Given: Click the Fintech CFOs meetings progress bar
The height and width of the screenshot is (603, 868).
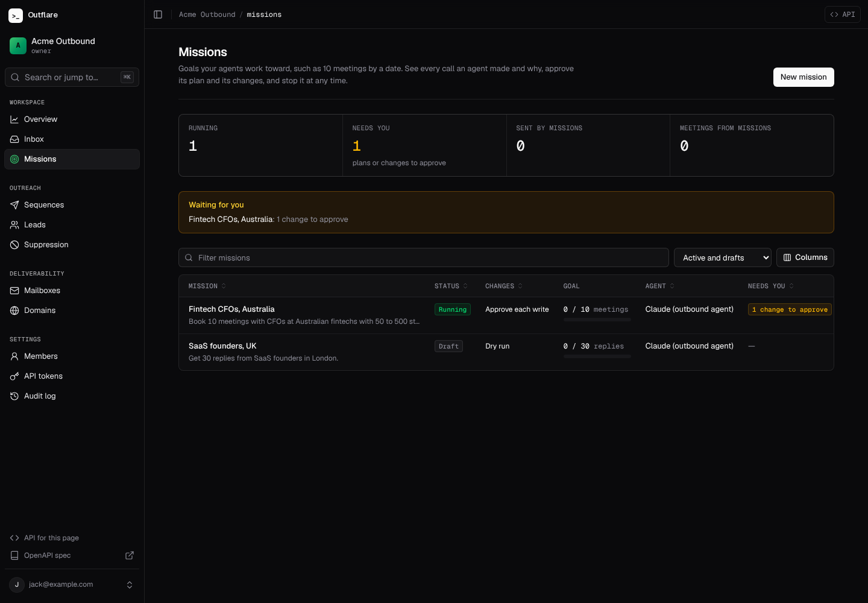Looking at the screenshot, I should tap(597, 320).
